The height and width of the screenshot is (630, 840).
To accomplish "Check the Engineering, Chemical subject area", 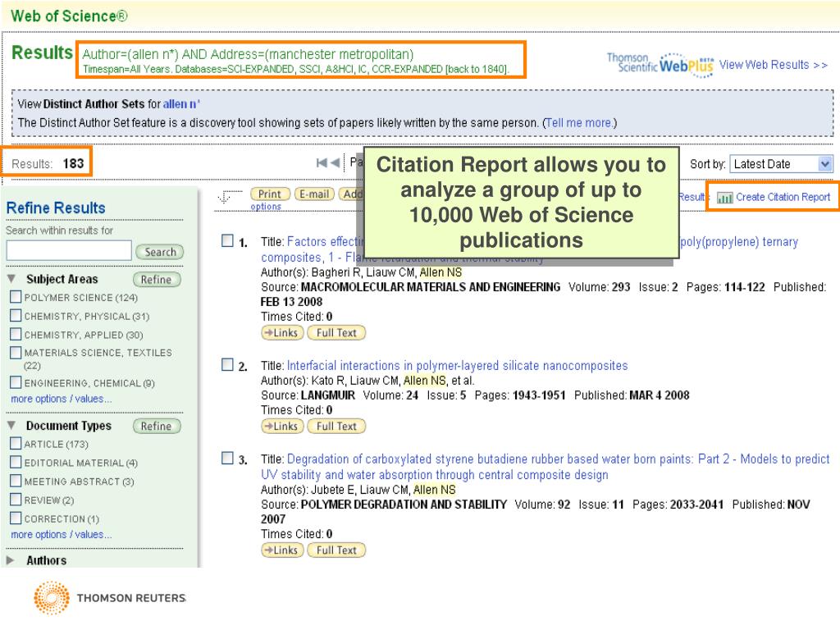I will tap(16, 382).
